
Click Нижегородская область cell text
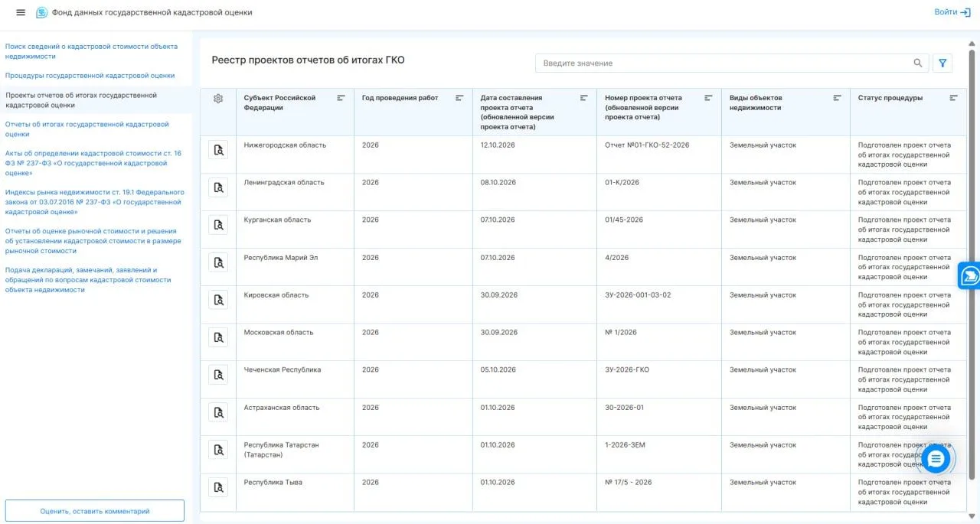[285, 145]
